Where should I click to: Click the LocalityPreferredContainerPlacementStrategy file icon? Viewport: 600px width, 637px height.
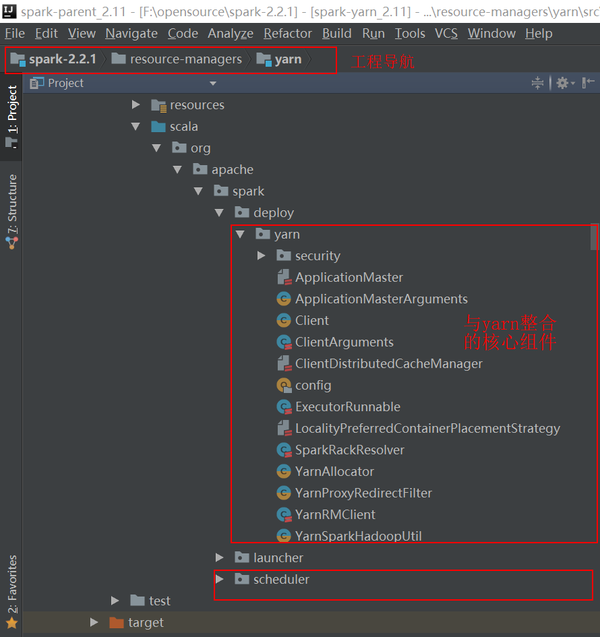coord(284,428)
